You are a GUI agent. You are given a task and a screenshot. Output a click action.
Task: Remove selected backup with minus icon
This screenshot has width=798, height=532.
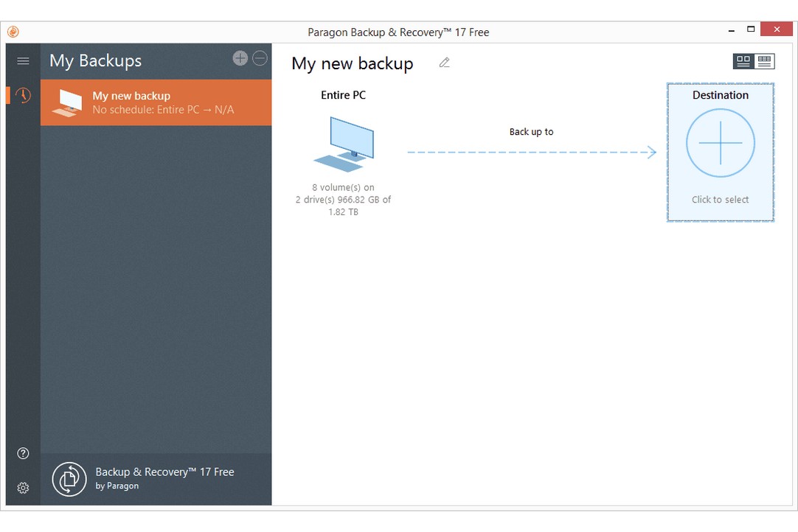[x=260, y=58]
